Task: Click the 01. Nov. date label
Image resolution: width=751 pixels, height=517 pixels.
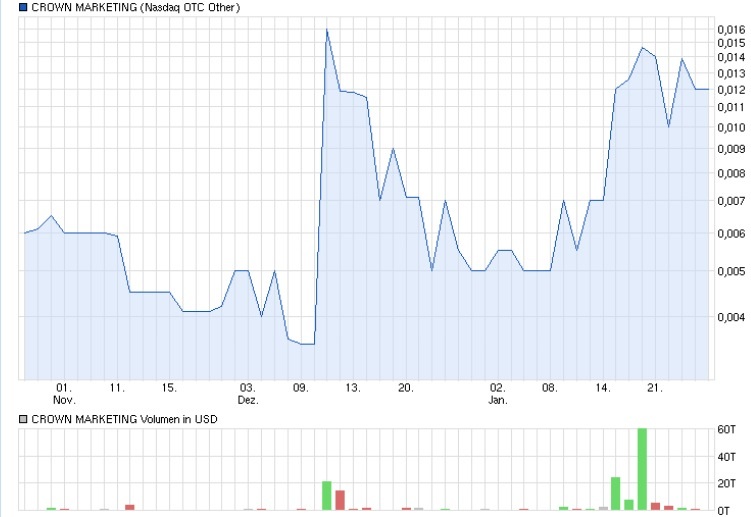Action: point(64,394)
